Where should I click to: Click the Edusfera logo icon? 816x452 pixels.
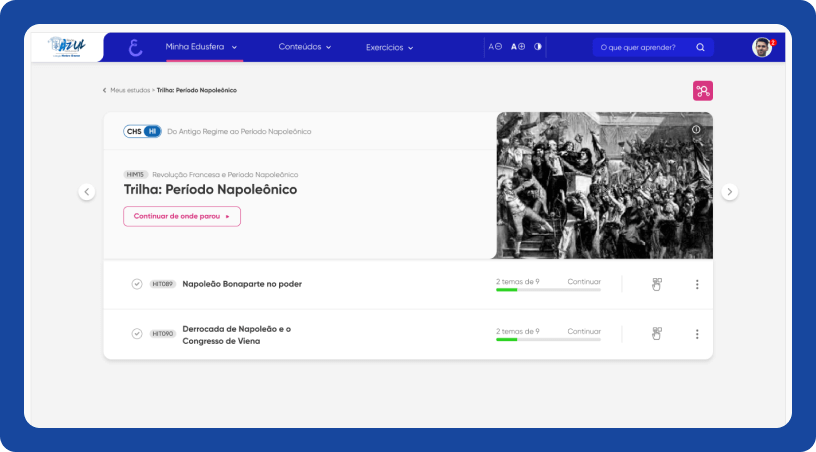pos(136,47)
